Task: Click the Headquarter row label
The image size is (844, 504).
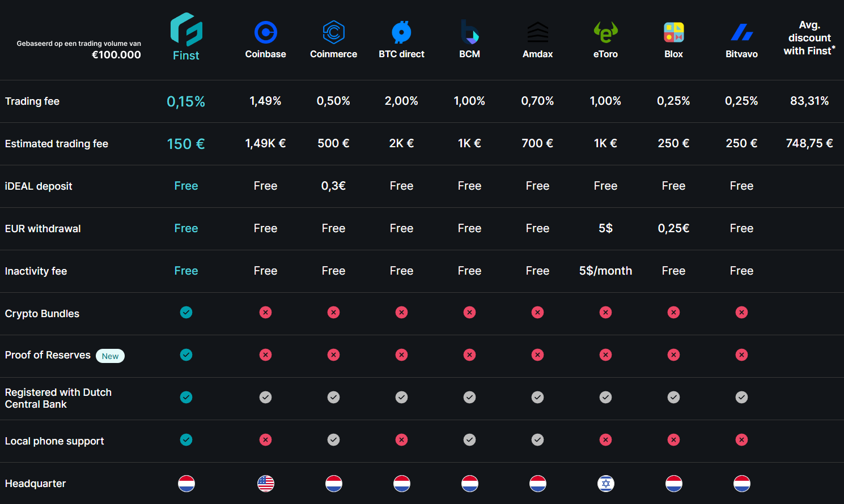Action: [35, 484]
